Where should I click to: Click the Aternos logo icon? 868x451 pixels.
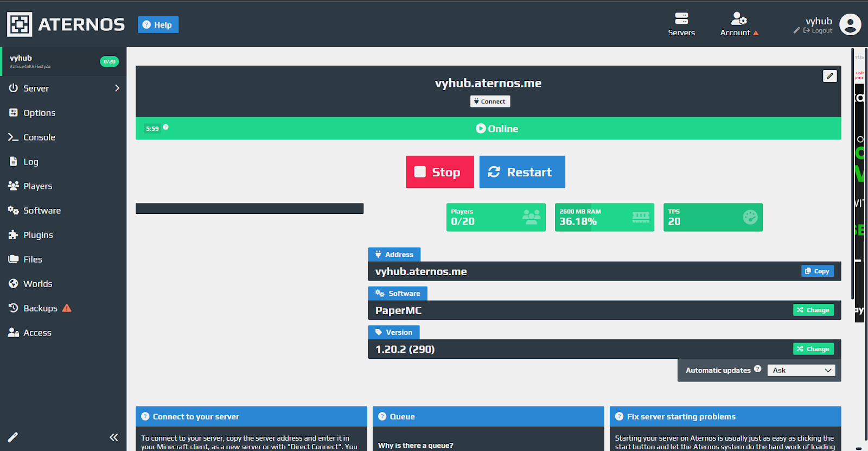(20, 24)
